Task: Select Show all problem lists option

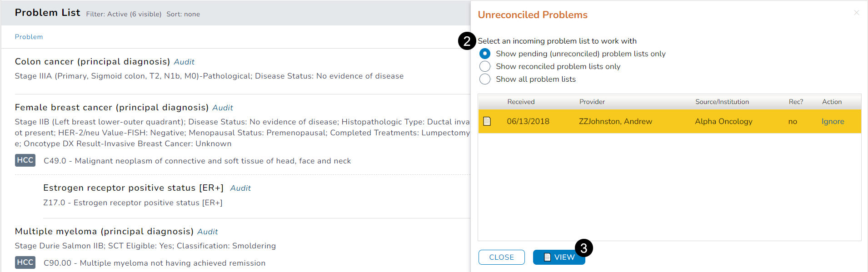Action: point(485,79)
